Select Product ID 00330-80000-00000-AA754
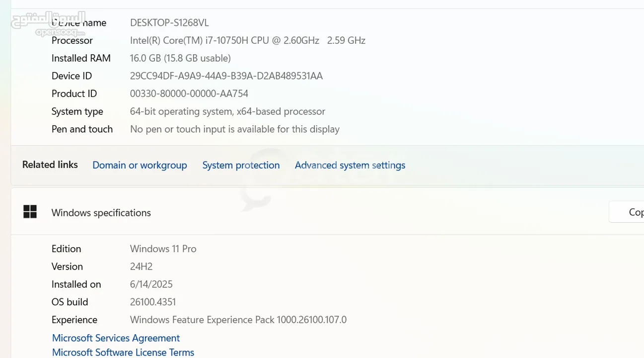The width and height of the screenshot is (644, 358). [189, 94]
